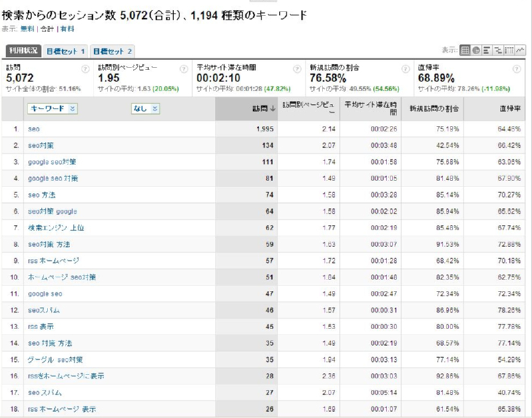The width and height of the screenshot is (532, 418).
Task: Open keyword link 'seo対策 方法' in row 8
Action: tap(49, 244)
